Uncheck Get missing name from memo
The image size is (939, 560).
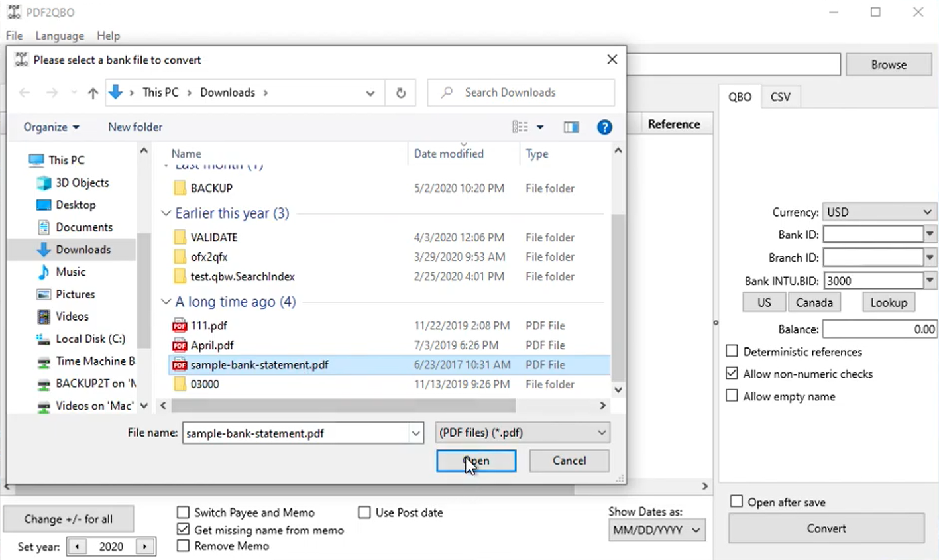pyautogui.click(x=183, y=530)
